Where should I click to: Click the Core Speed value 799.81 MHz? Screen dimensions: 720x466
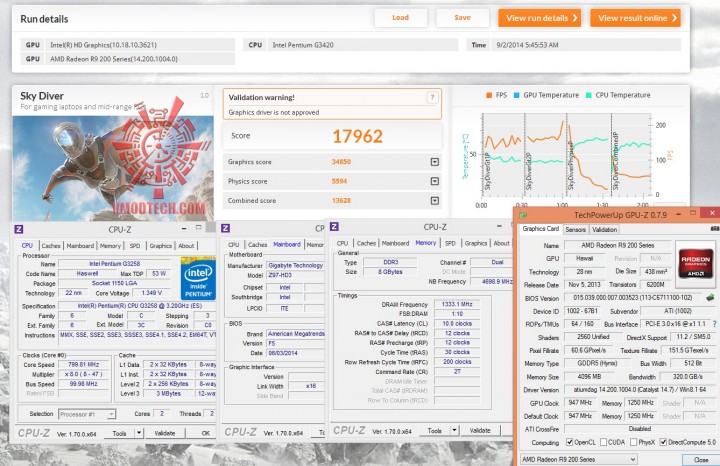(84, 365)
